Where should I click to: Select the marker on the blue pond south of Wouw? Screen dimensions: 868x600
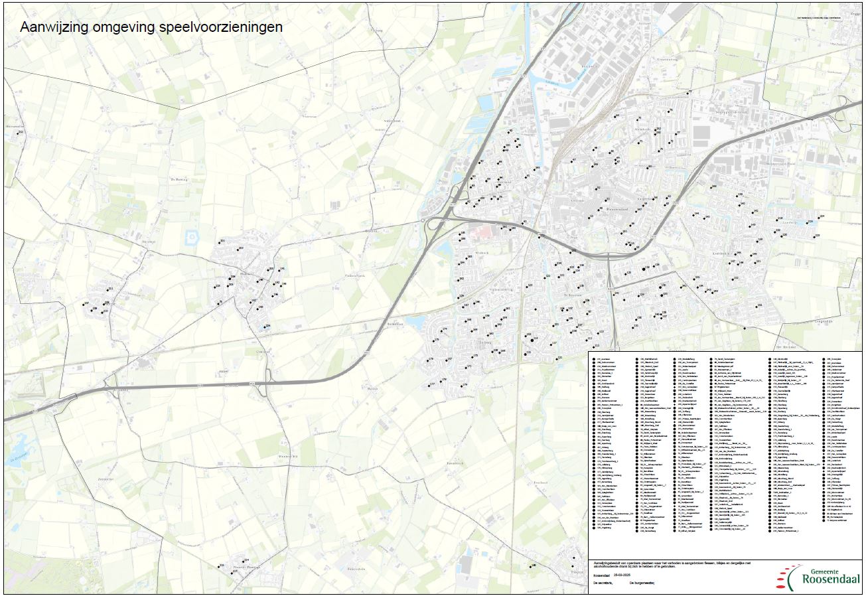pos(265,327)
